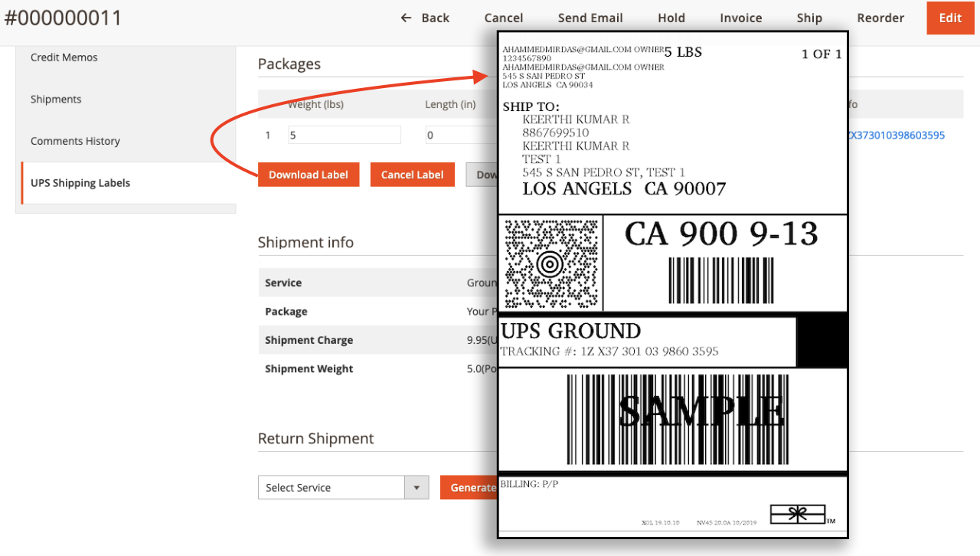
Task: Click the shipping label preview image
Action: [x=673, y=284]
